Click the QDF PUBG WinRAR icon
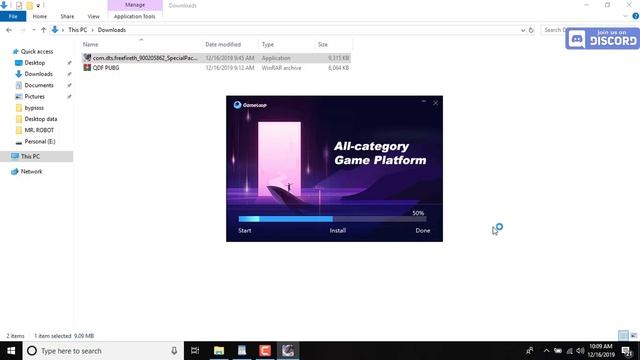 pos(87,68)
